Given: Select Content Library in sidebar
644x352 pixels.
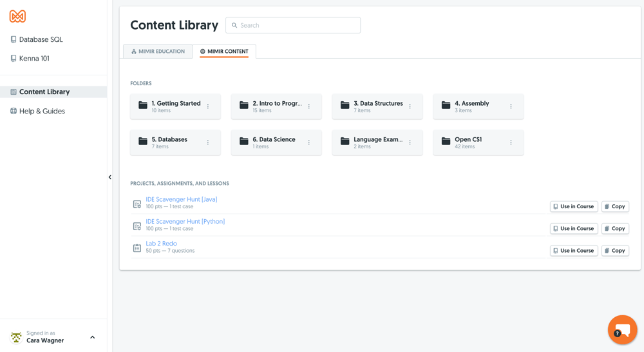Looking at the screenshot, I should [x=53, y=92].
